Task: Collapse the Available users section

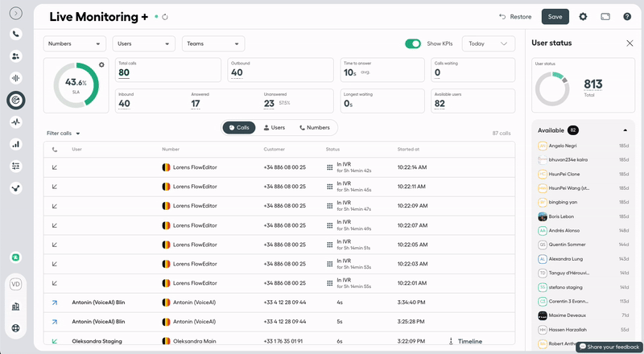Action: click(625, 130)
